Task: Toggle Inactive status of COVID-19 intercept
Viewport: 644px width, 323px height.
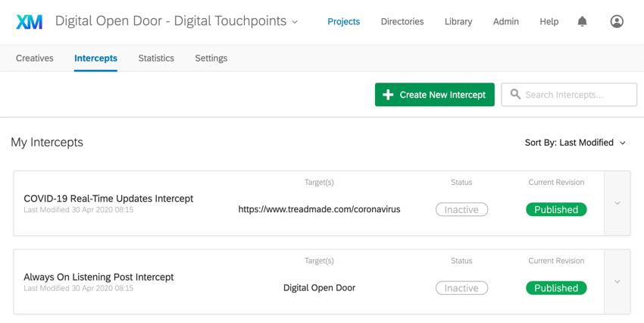Action: [461, 209]
